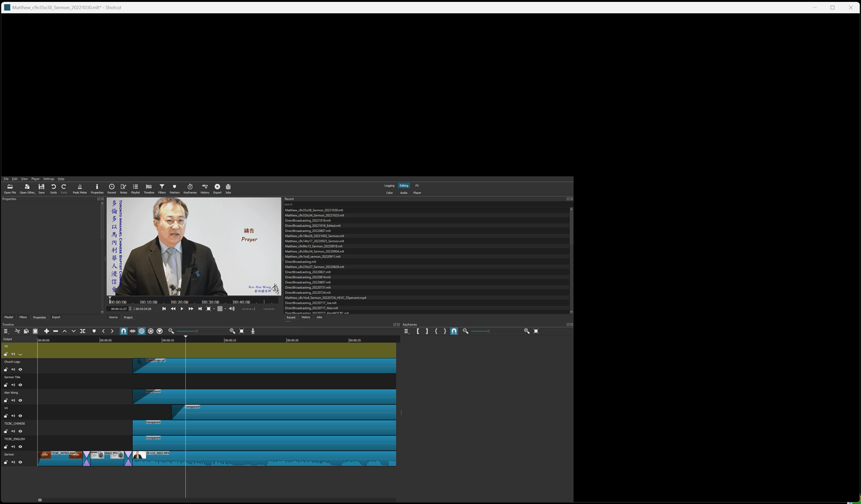This screenshot has width=861, height=504.
Task: Open the Keyframes panel hamburger menu
Action: [406, 331]
